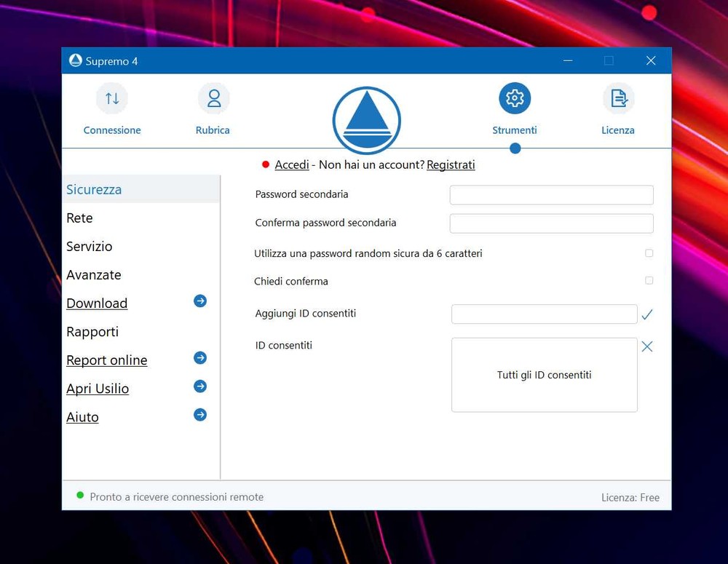Click the Apri Usilio link
The image size is (728, 564).
point(98,389)
